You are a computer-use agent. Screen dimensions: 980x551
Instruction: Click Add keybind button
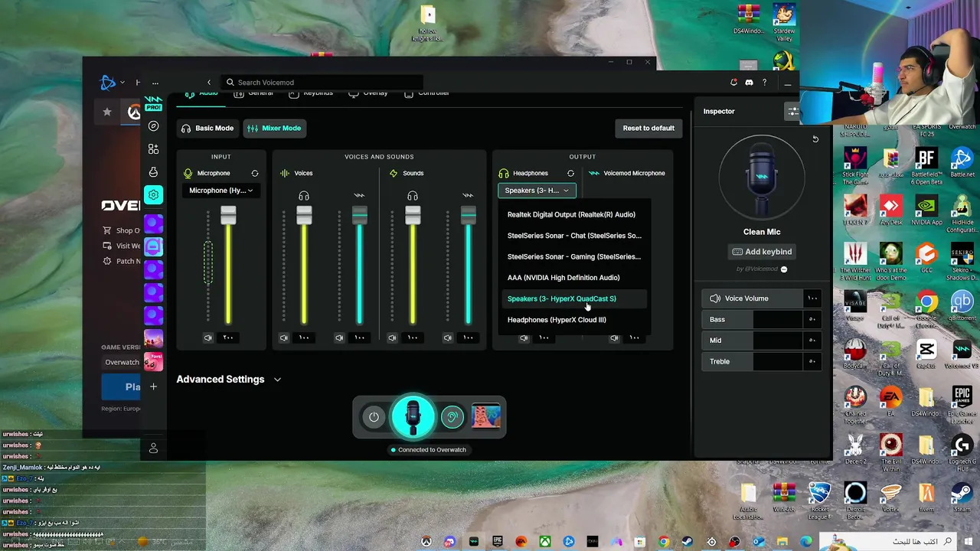tap(762, 252)
